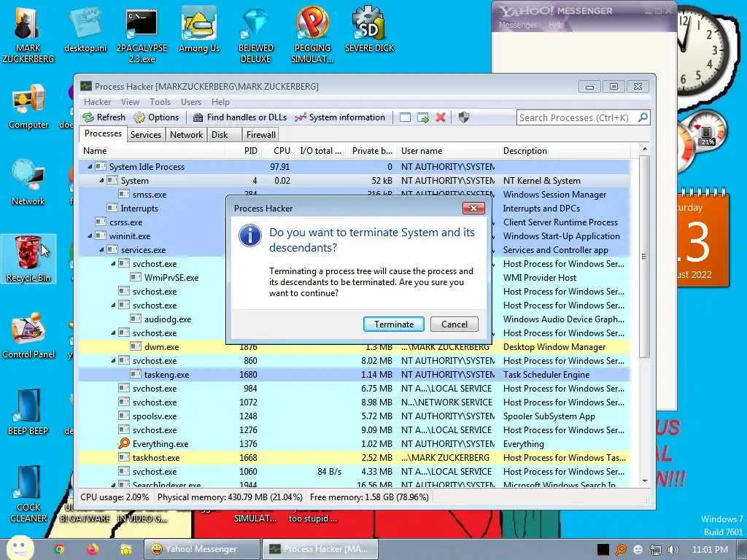This screenshot has width=747, height=560.
Task: Open the Recycle Bin desktop icon
Action: pos(28,259)
